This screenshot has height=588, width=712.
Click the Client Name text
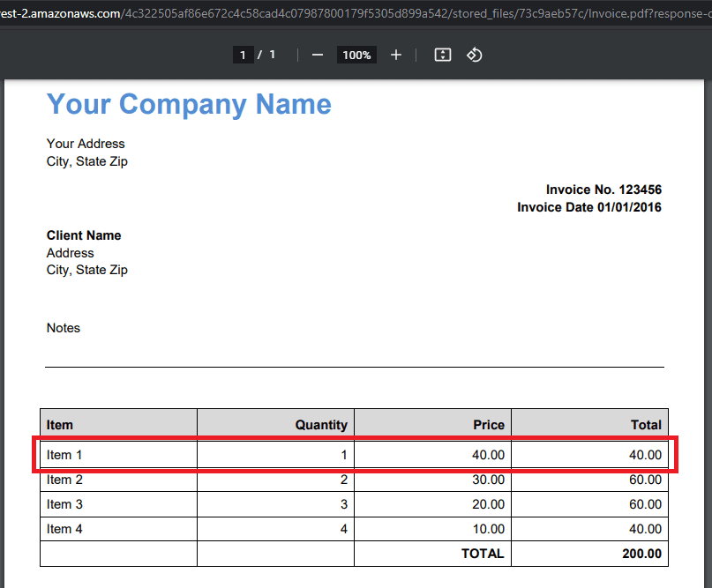(84, 235)
